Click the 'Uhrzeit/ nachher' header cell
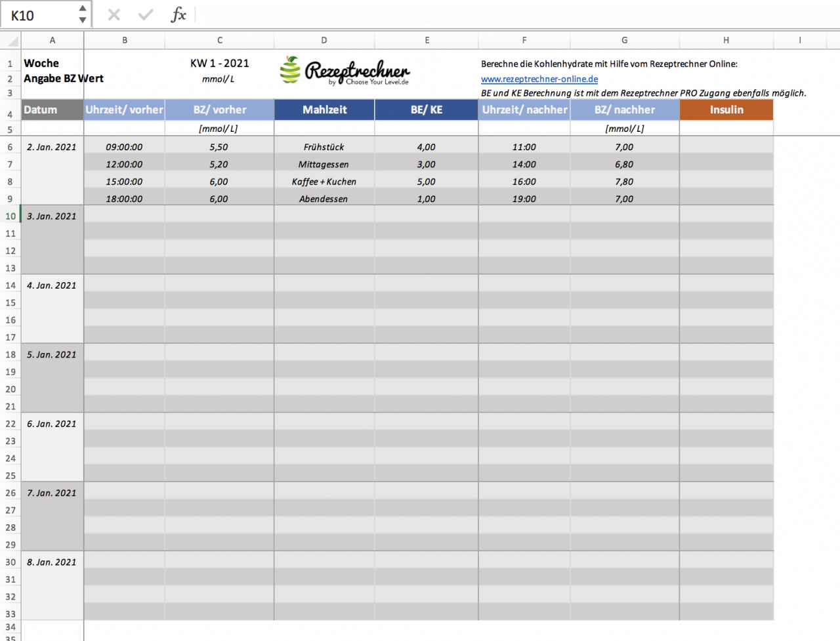 [x=524, y=110]
